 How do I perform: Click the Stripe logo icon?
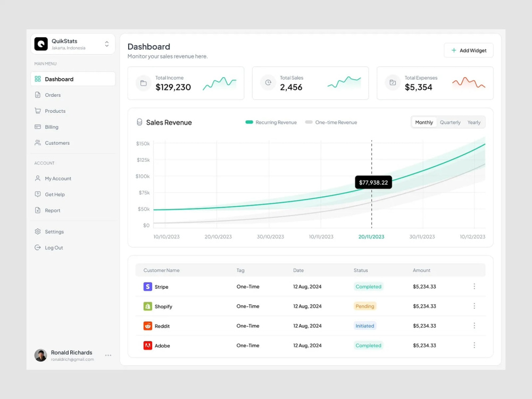point(147,287)
